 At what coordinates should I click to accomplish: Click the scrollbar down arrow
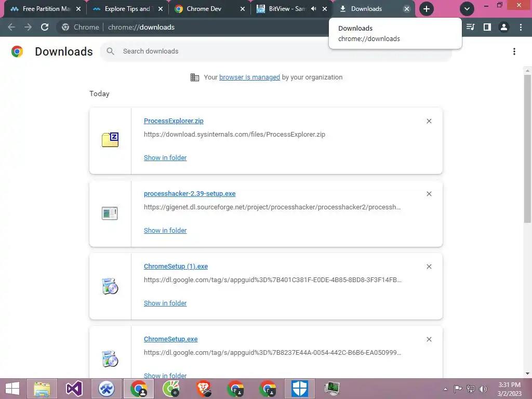[527, 374]
